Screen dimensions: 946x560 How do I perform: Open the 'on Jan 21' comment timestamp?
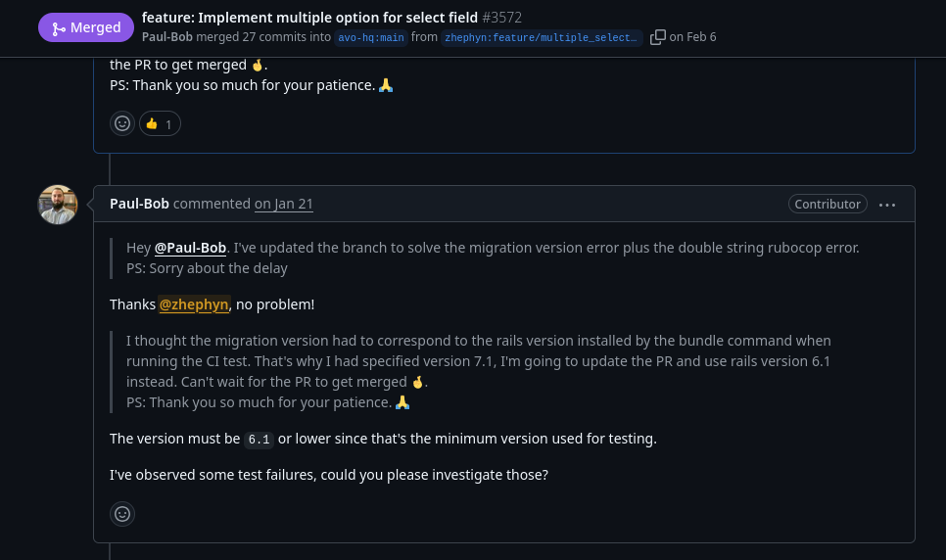(284, 204)
